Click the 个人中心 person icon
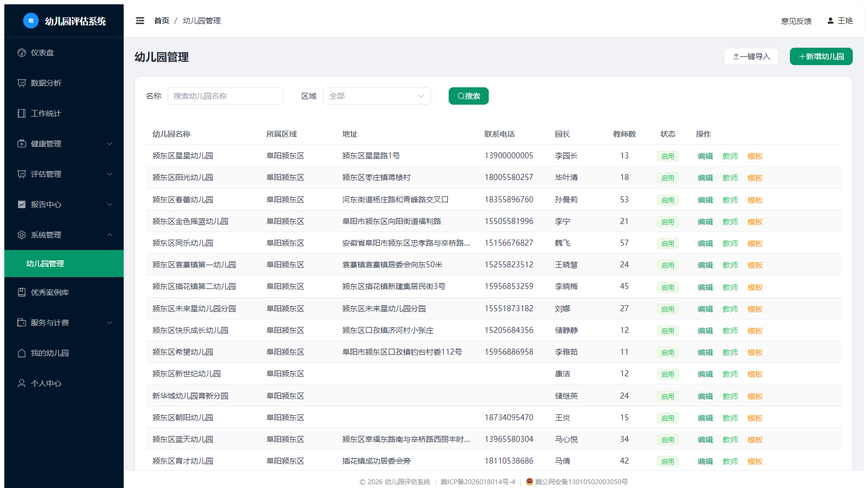This screenshot has width=868, height=488. (x=22, y=383)
